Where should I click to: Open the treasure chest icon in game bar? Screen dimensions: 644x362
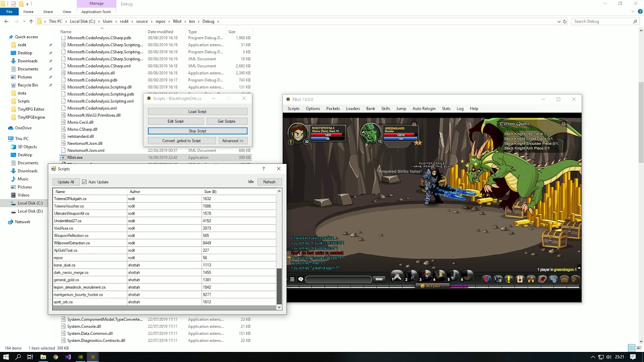565,279
